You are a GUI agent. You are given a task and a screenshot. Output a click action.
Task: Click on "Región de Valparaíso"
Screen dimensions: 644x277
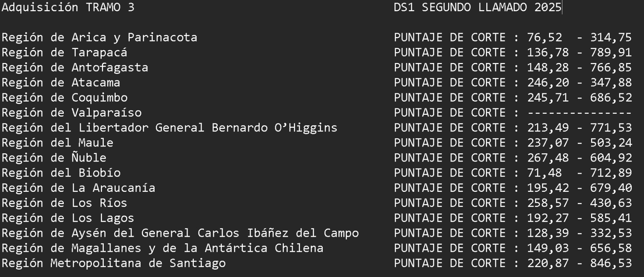[x=72, y=113]
